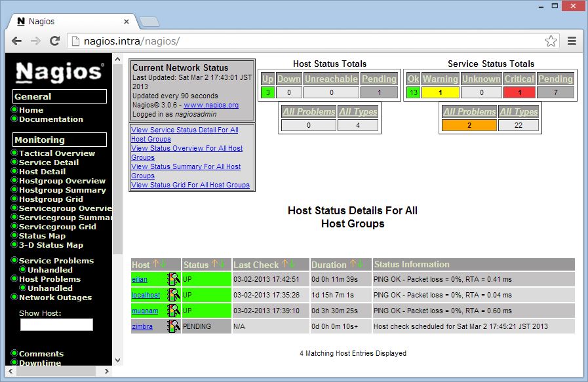588x382 pixels.
Task: Open Status Map in sidebar
Action: click(x=43, y=236)
